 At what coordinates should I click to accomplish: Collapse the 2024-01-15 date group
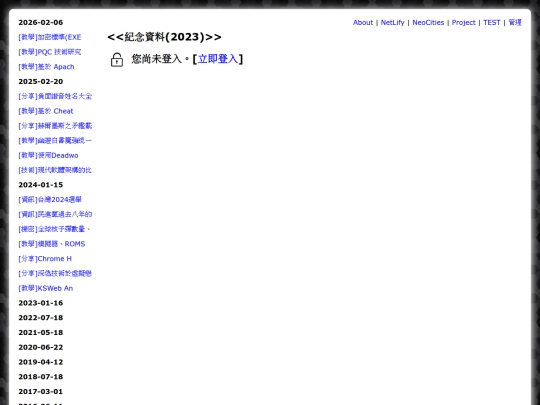click(41, 185)
